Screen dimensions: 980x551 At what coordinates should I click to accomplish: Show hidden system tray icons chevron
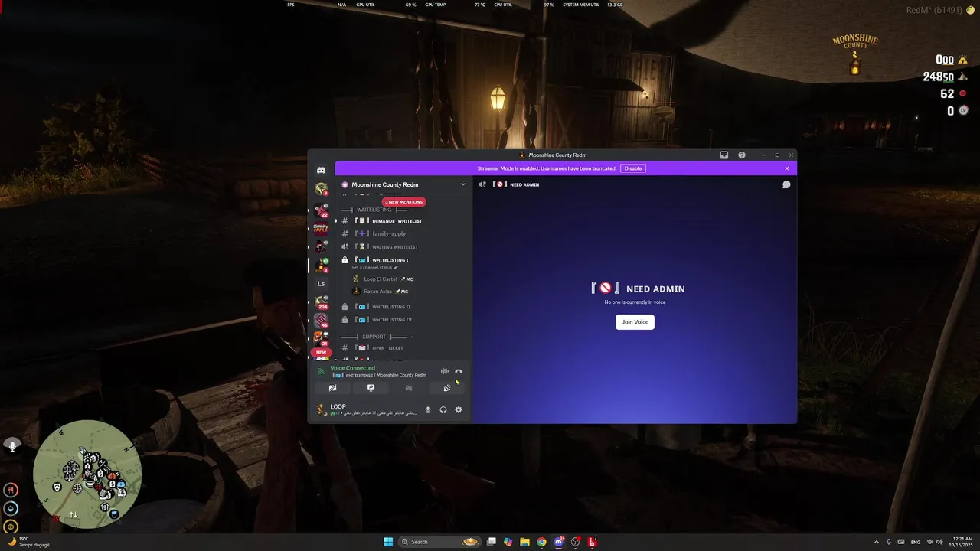coord(877,542)
